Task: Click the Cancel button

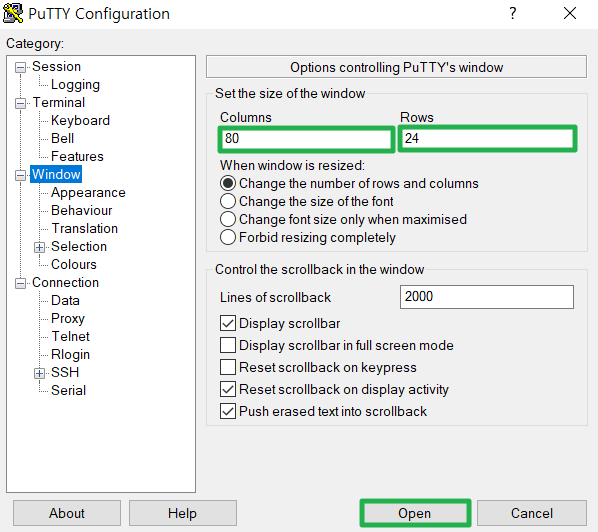Action: coord(532,513)
